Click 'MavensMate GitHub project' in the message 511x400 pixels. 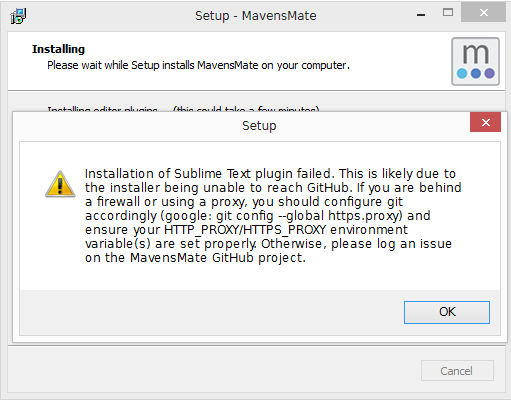217,258
